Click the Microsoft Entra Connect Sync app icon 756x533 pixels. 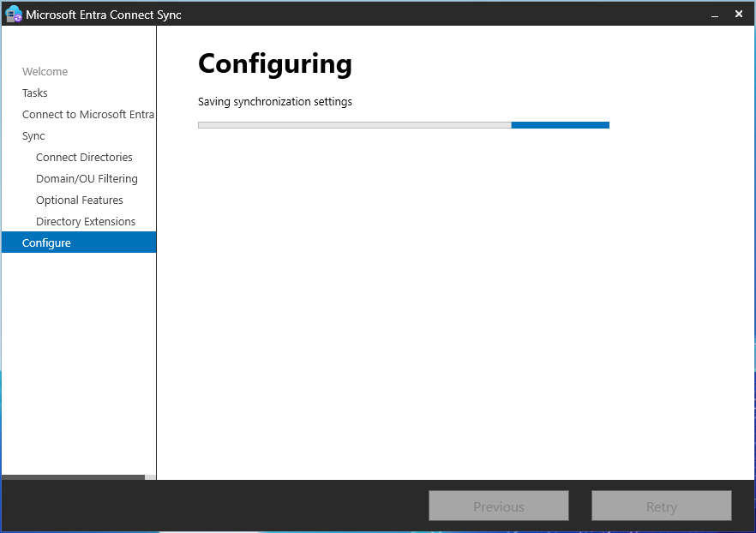14,15
